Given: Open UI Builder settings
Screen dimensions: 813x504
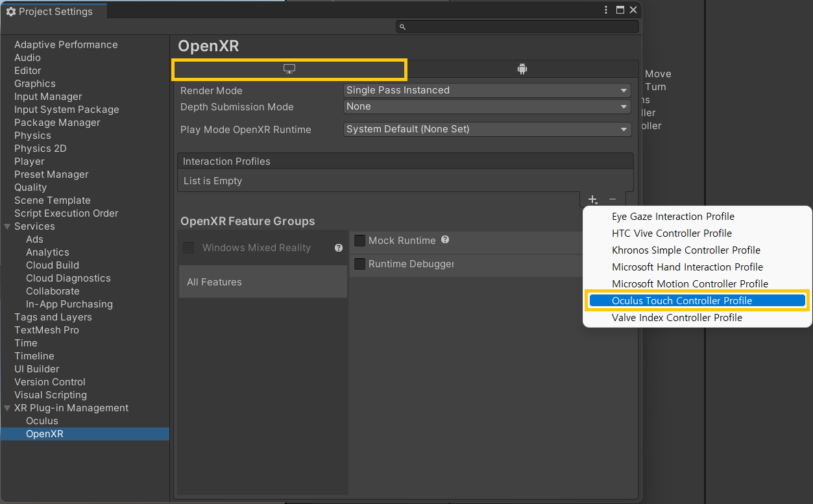Looking at the screenshot, I should click(x=37, y=369).
